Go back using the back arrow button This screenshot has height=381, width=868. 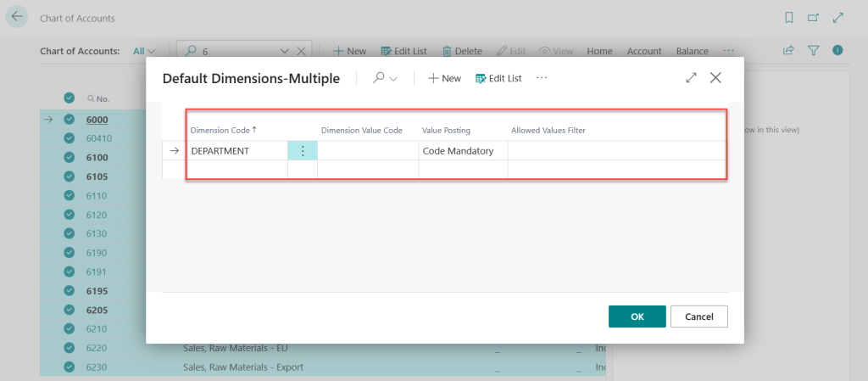click(x=17, y=17)
